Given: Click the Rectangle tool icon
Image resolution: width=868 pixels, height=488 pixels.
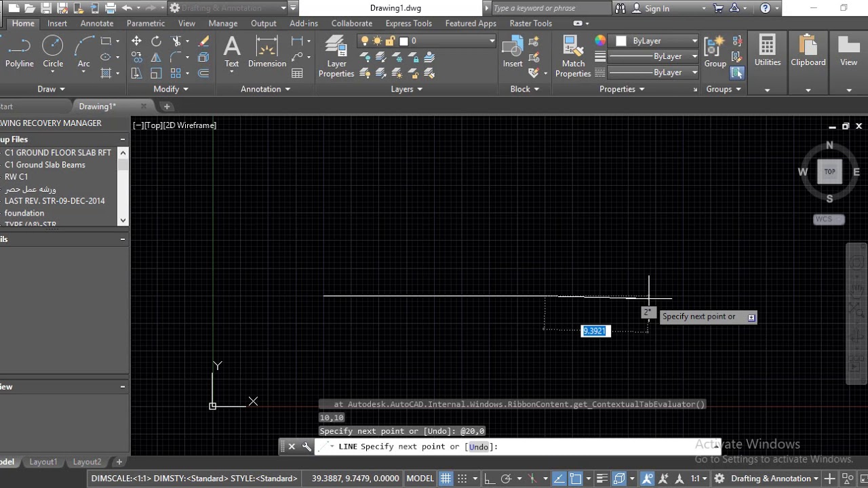Looking at the screenshot, I should [x=106, y=41].
